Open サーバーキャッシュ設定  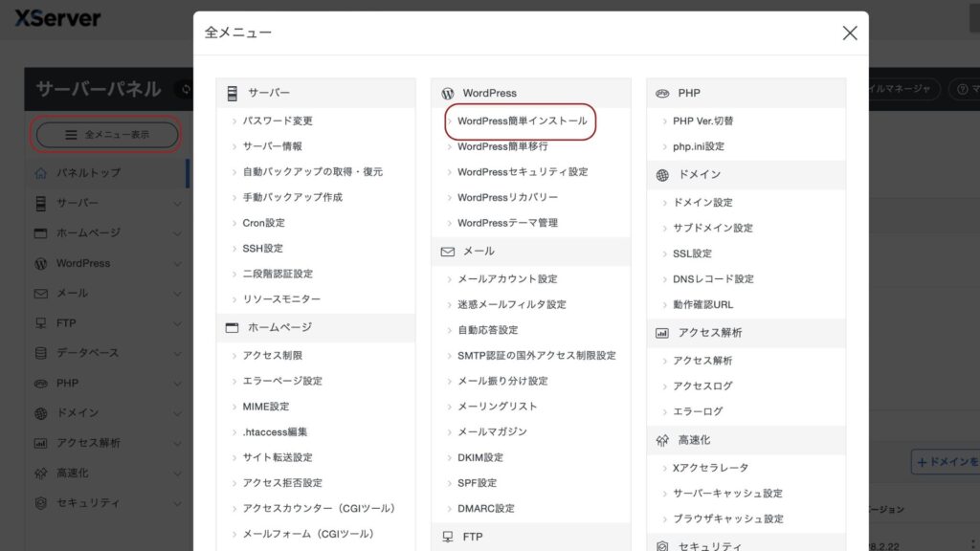tap(727, 494)
